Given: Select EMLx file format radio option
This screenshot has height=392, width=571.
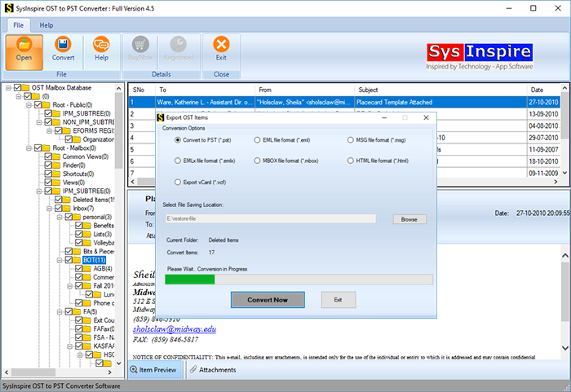Looking at the screenshot, I should tap(178, 161).
